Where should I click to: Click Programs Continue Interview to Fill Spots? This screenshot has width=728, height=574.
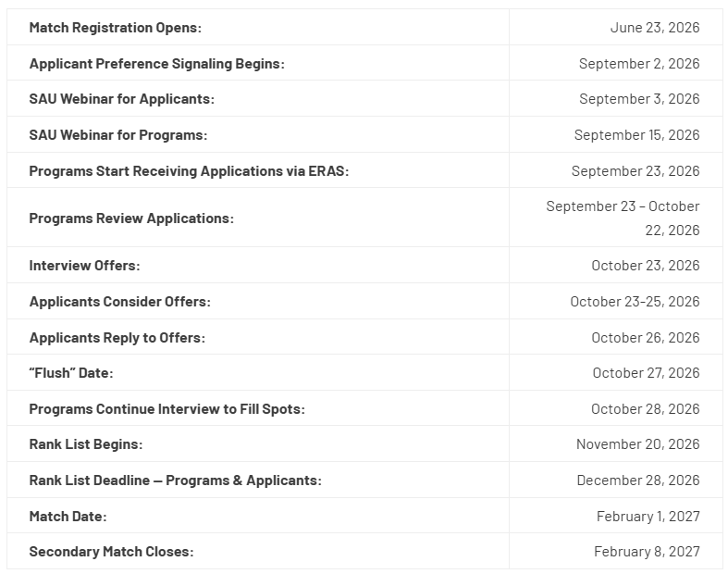(167, 409)
